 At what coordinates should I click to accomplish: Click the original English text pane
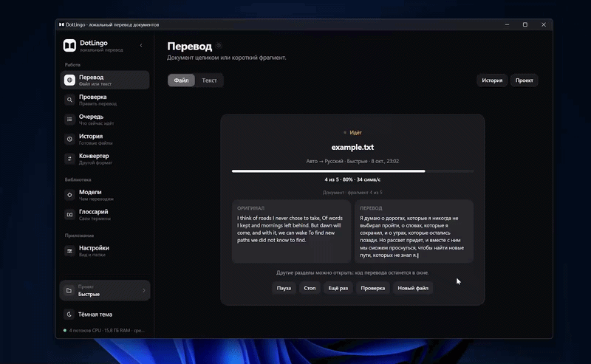point(291,231)
